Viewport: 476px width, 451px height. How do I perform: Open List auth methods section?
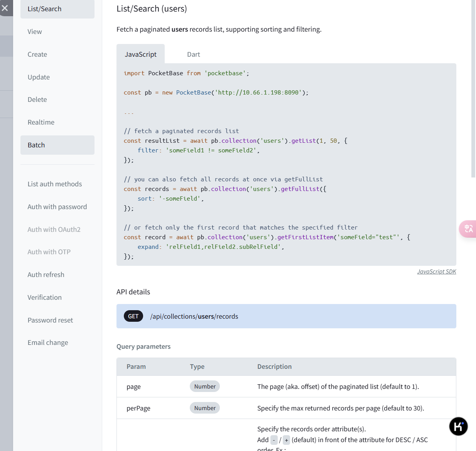point(55,184)
